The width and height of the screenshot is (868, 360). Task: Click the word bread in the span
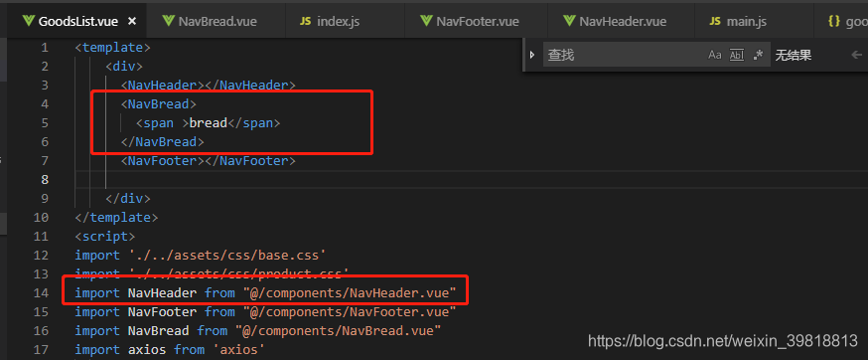209,122
